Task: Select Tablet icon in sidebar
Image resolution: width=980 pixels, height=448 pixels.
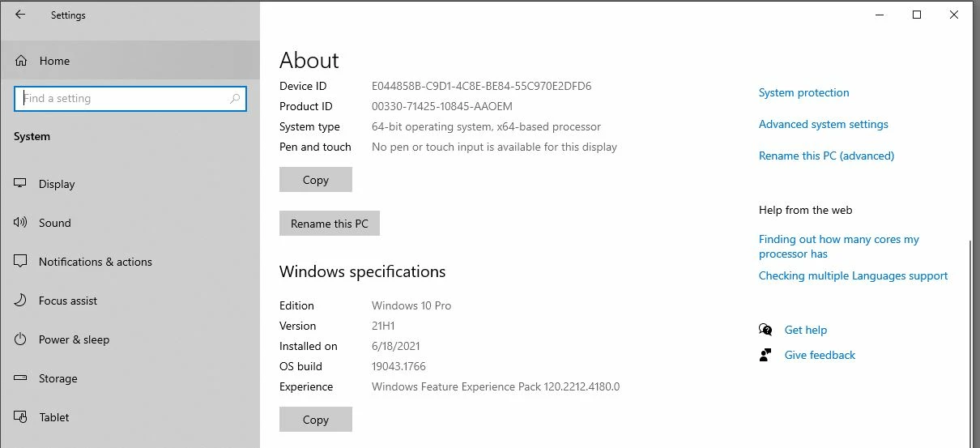Action: [21, 417]
